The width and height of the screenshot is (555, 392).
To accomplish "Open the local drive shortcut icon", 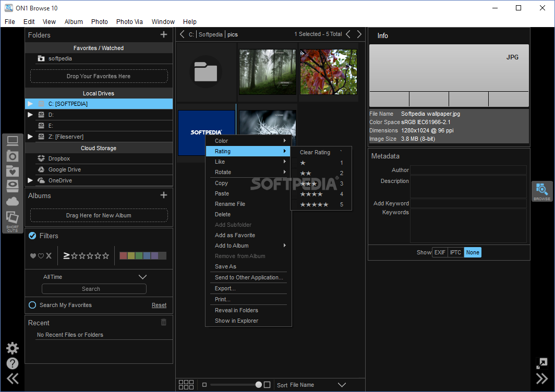I will 13,186.
